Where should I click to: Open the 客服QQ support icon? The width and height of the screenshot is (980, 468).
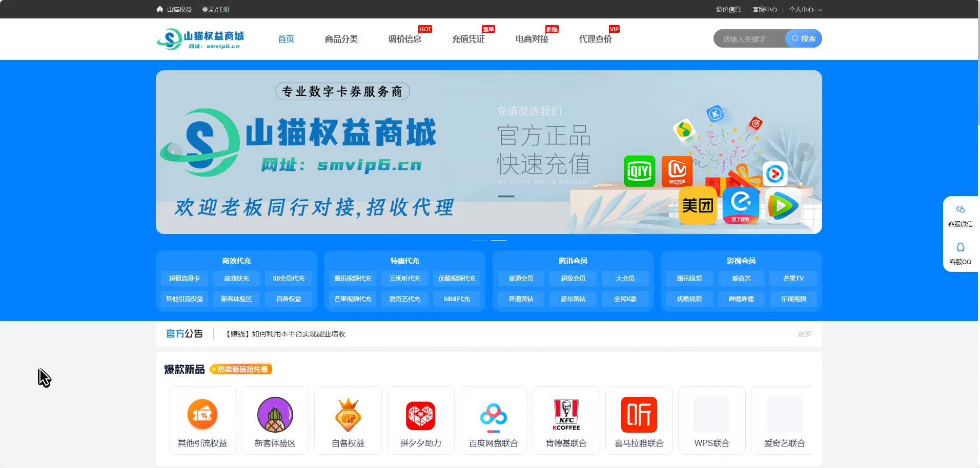960,247
